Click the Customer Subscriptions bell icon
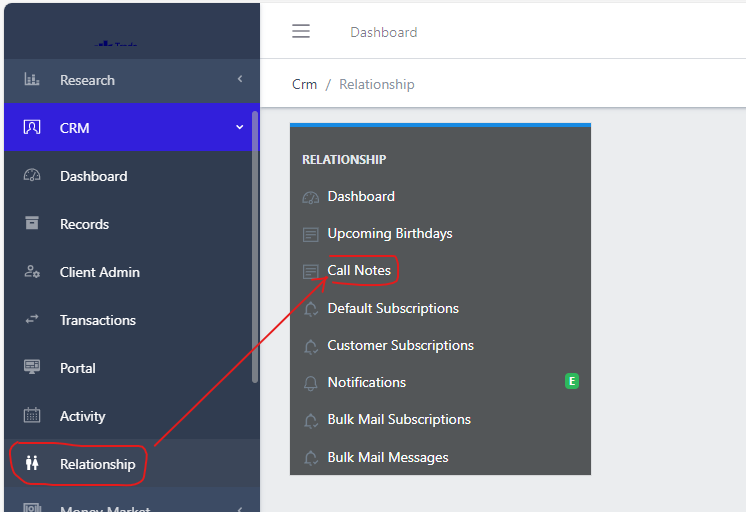This screenshot has width=746, height=512. 311,346
